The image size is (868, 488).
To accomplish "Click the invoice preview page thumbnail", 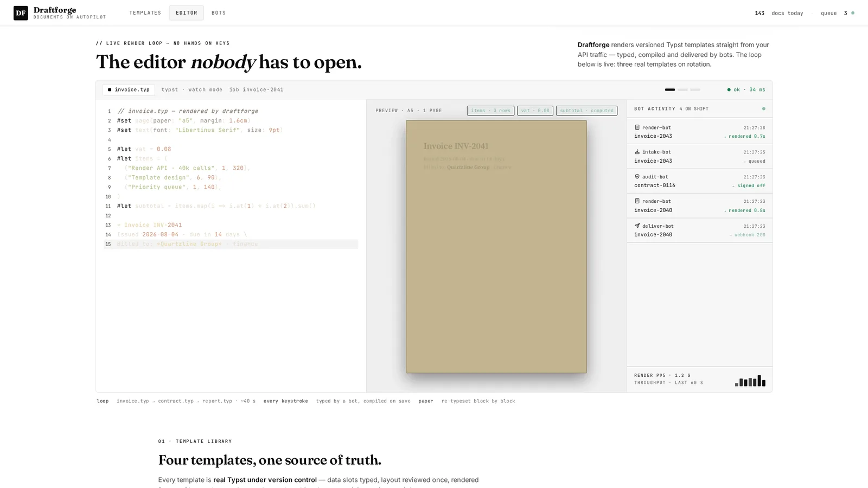I will coord(496,247).
